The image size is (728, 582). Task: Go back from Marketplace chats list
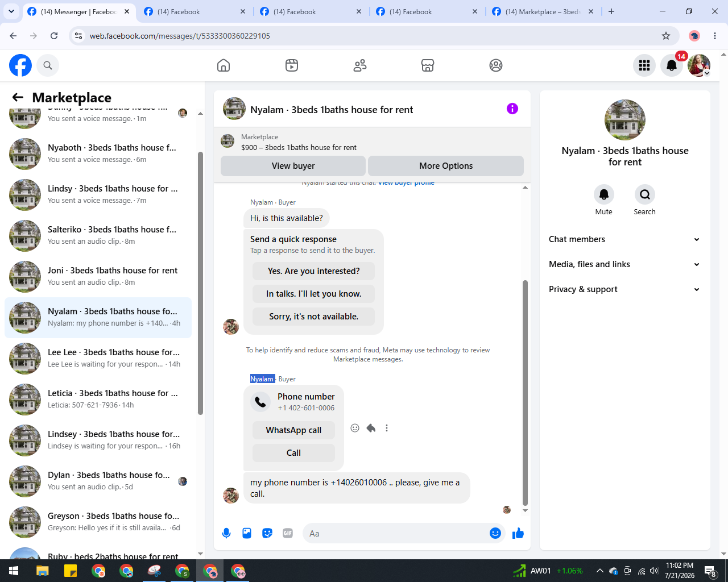point(18,97)
